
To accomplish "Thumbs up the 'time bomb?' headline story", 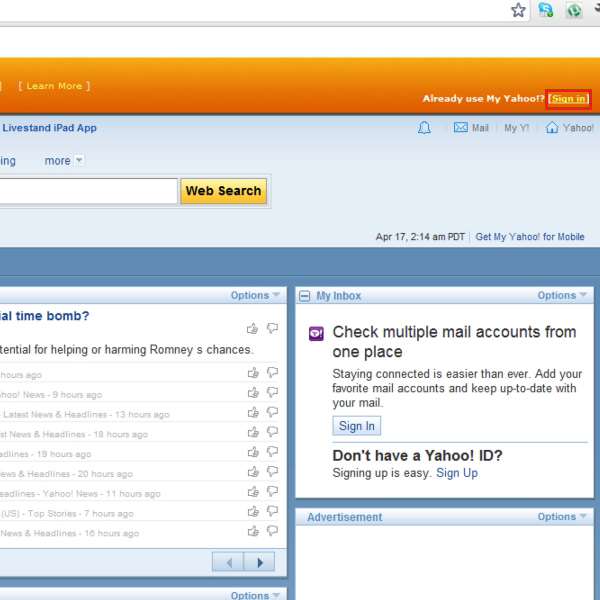I will 253,328.
